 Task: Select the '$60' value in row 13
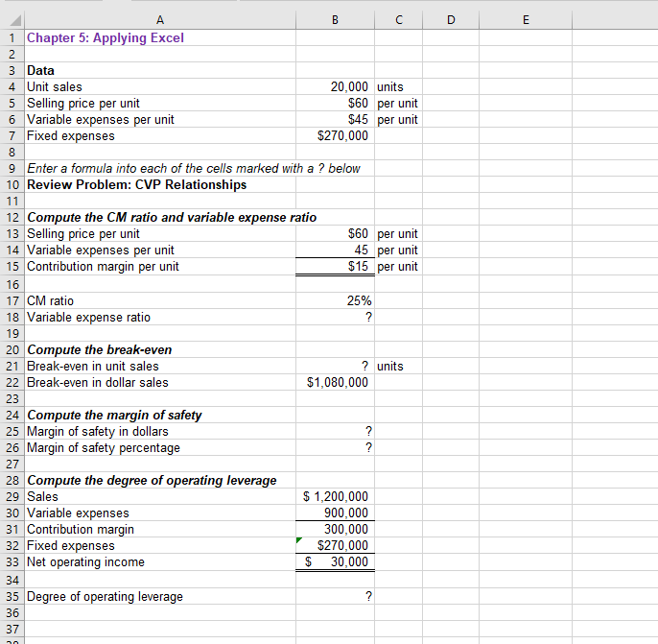pyautogui.click(x=335, y=234)
